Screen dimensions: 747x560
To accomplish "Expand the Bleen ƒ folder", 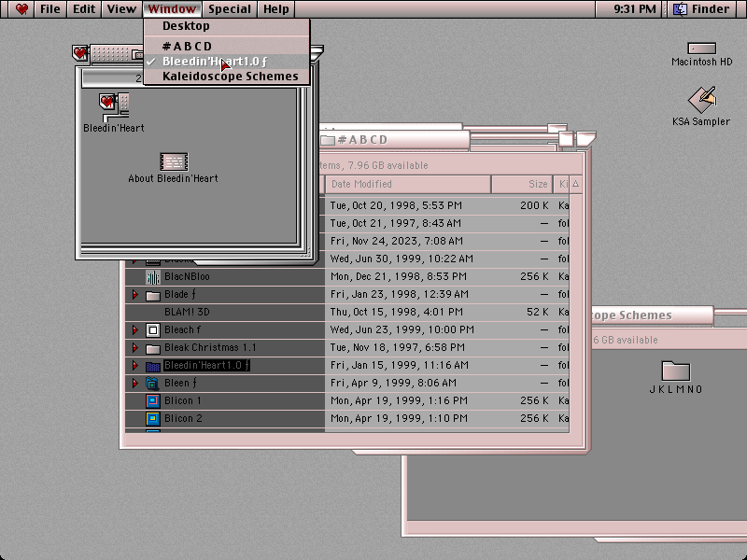I will 134,383.
